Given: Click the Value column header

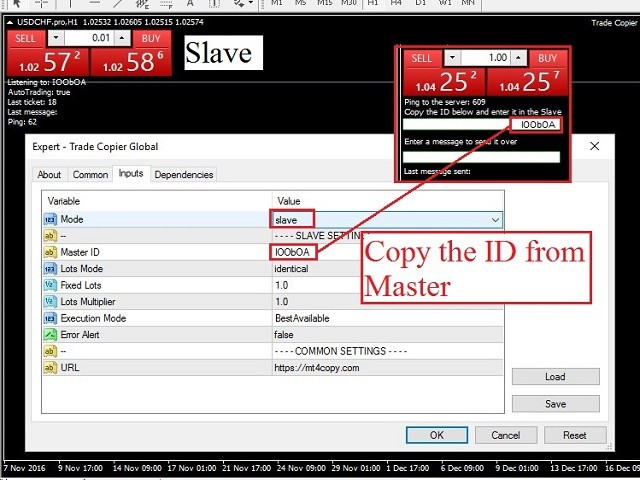Looking at the screenshot, I should 289,201.
